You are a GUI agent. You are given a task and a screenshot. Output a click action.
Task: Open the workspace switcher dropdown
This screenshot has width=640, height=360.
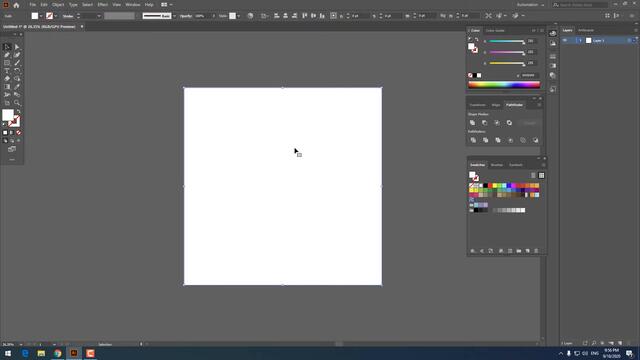531,4
